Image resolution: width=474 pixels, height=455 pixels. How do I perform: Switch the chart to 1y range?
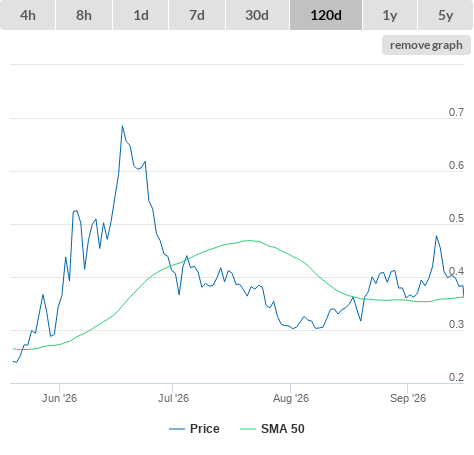pyautogui.click(x=390, y=15)
